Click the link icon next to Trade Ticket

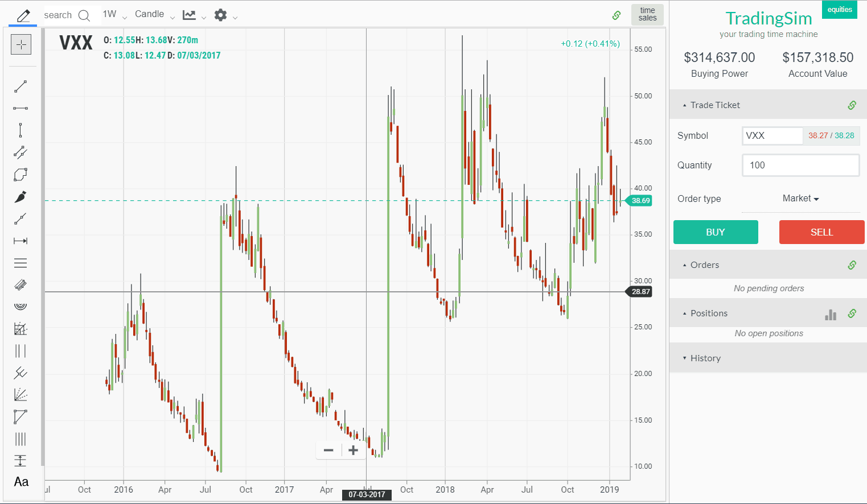pos(852,105)
